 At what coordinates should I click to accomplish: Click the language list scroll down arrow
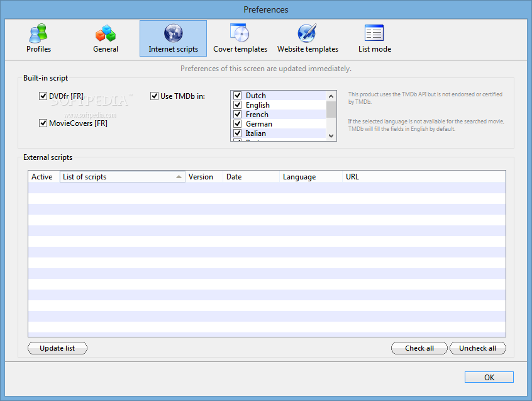[x=331, y=136]
